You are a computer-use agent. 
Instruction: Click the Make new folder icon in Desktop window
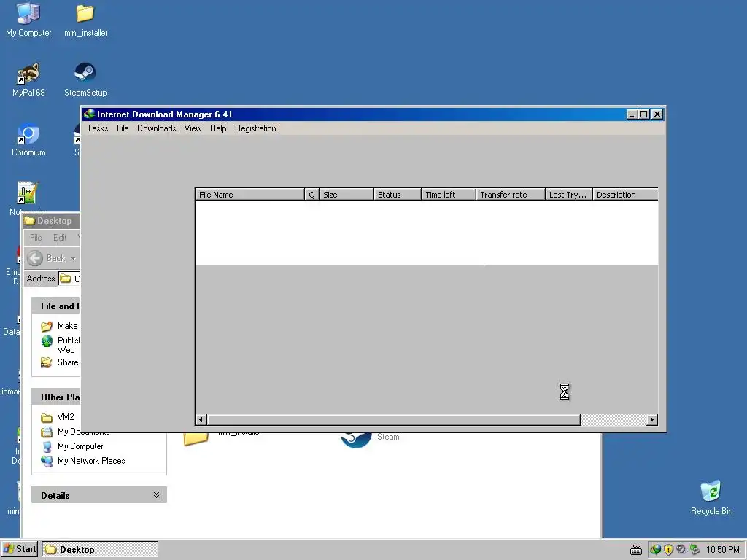47,326
